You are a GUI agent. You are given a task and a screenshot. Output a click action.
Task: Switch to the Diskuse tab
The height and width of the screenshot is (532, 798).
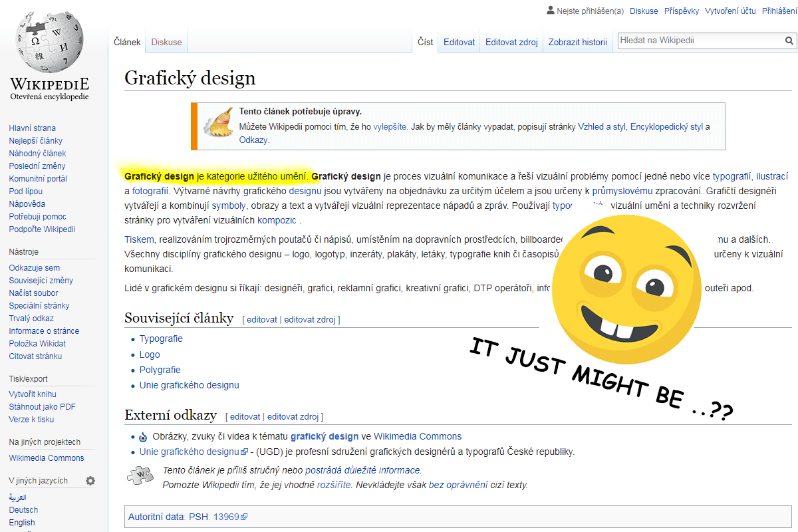pyautogui.click(x=166, y=42)
